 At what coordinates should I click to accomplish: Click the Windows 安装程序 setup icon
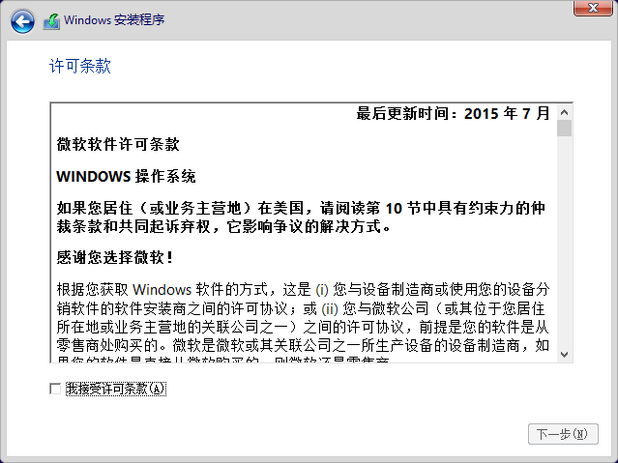pyautogui.click(x=51, y=21)
